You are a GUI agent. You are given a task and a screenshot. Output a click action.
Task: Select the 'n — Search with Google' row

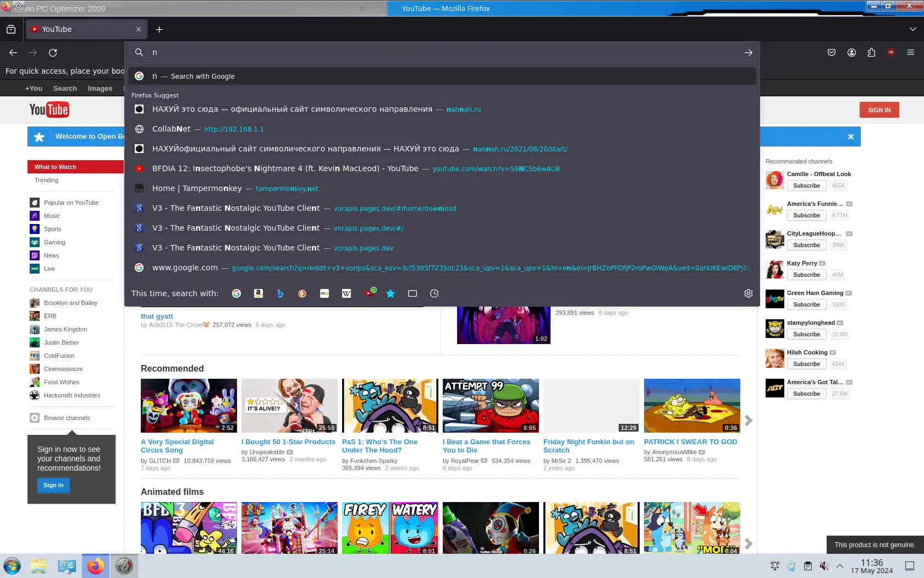pyautogui.click(x=442, y=76)
